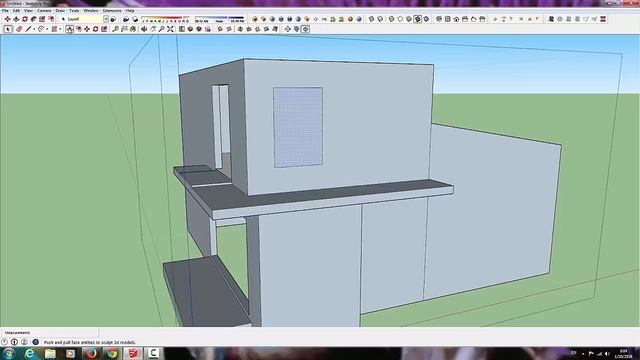Switch to Iso standard view
The image size is (640, 360).
(x=439, y=19)
